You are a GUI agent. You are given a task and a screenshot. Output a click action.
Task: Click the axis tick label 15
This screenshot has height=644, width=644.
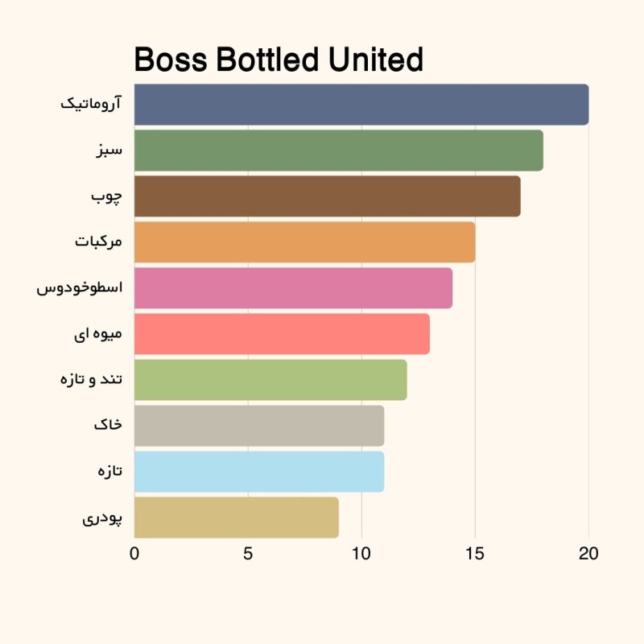(475, 554)
